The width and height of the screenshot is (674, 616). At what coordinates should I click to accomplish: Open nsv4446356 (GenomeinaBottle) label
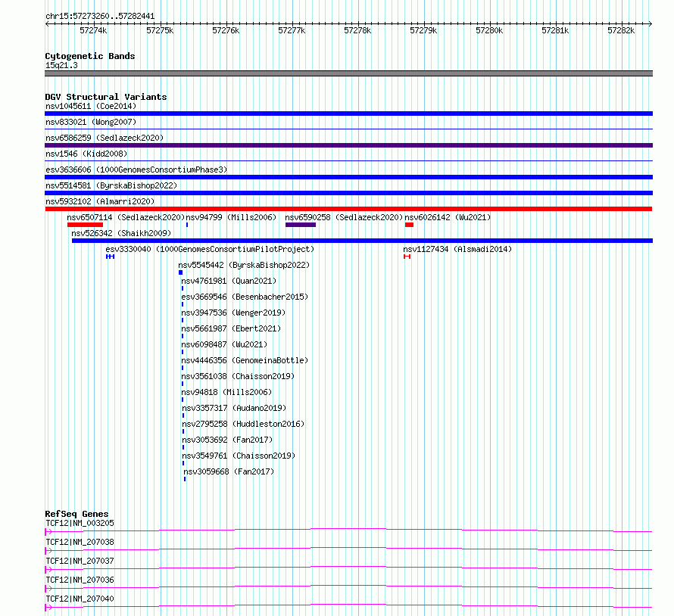tap(245, 360)
